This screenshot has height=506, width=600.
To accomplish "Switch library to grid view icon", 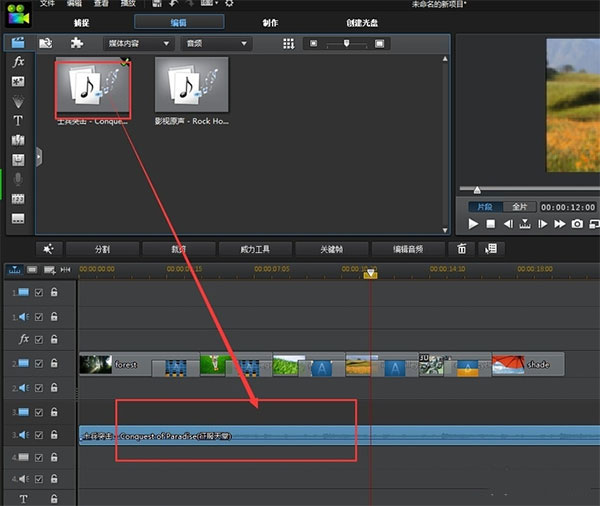I will point(289,44).
